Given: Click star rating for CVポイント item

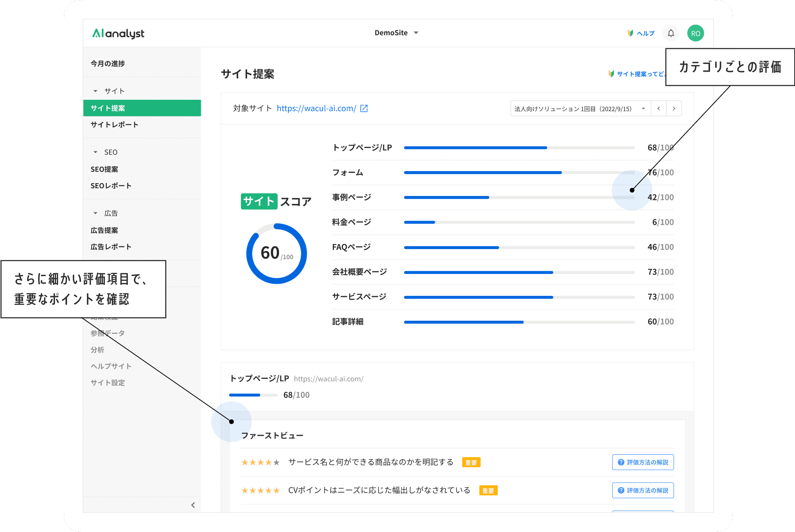Looking at the screenshot, I should point(261,491).
